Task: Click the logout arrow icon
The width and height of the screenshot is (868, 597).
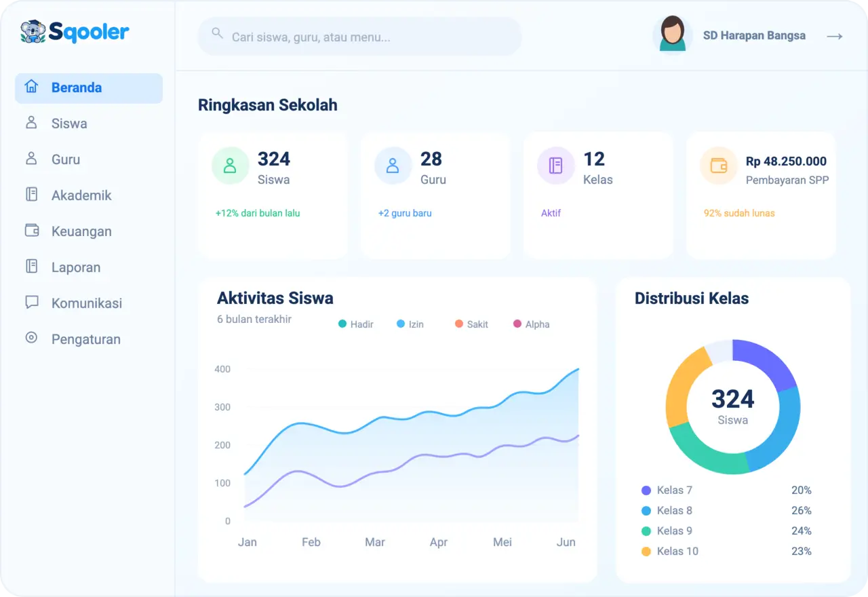Action: click(835, 36)
